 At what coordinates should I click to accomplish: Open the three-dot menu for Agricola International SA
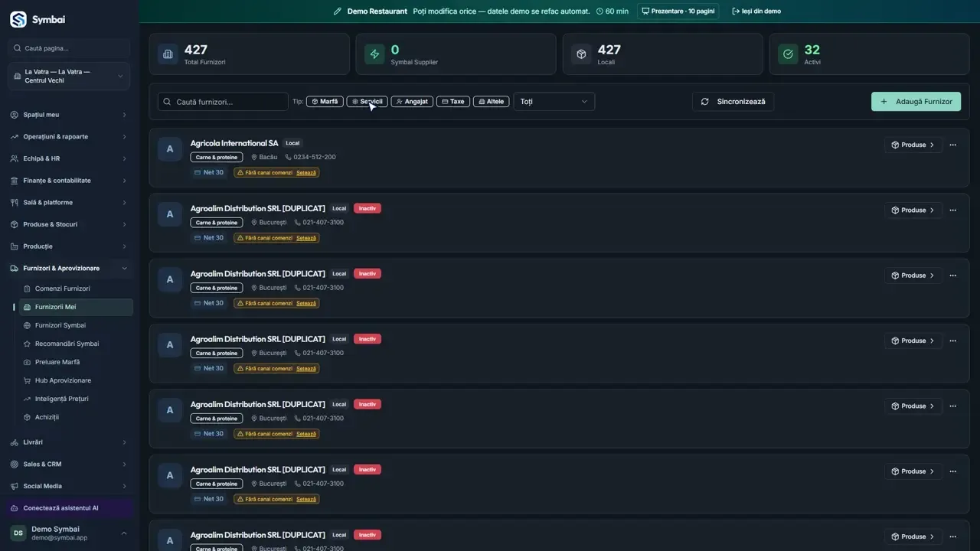953,145
